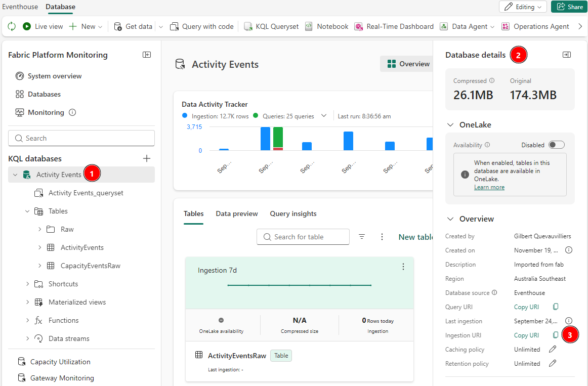Image resolution: width=588 pixels, height=386 pixels.
Task: Switch to the Tables tab
Action: coord(193,213)
